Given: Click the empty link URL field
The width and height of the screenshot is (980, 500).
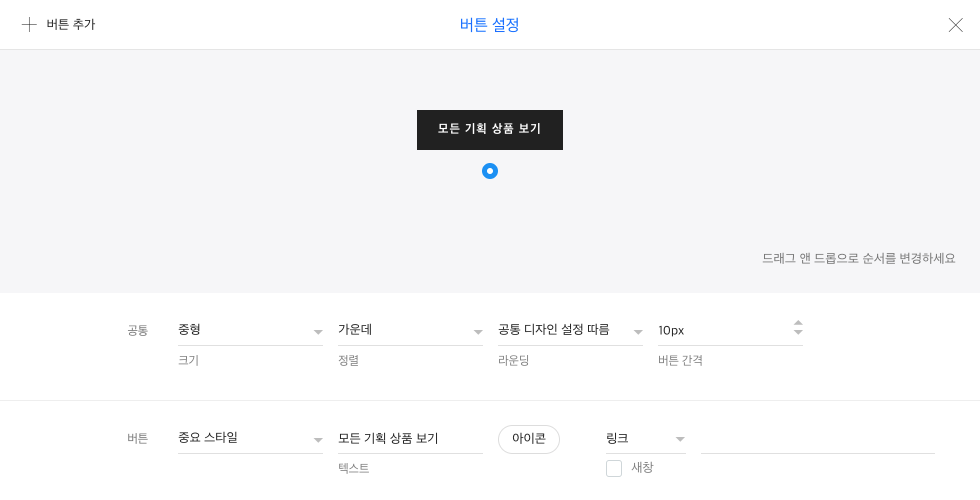Looking at the screenshot, I should [818, 439].
